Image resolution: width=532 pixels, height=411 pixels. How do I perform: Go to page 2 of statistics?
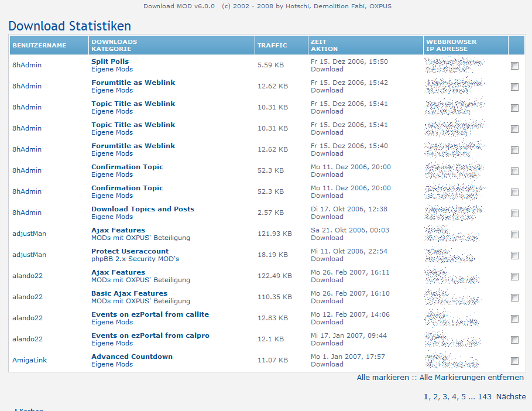(x=435, y=397)
